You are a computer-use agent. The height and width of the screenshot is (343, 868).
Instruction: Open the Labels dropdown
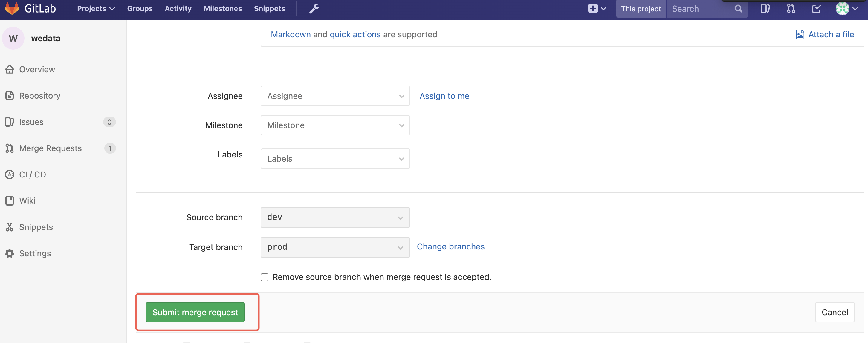(335, 159)
